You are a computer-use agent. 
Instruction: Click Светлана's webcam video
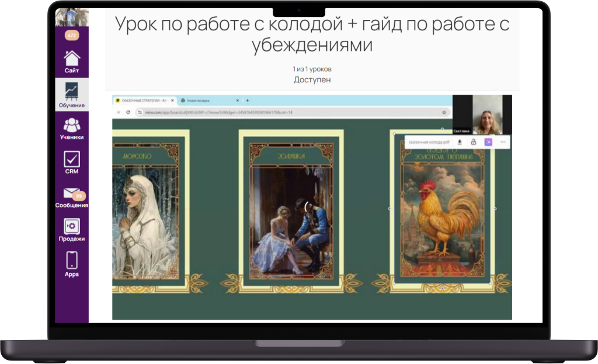488,114
